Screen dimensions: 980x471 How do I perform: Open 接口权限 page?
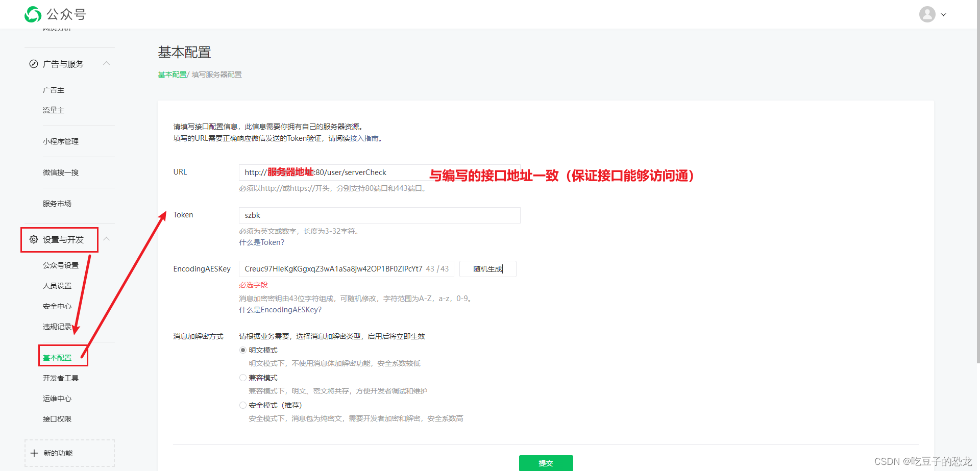(x=57, y=419)
